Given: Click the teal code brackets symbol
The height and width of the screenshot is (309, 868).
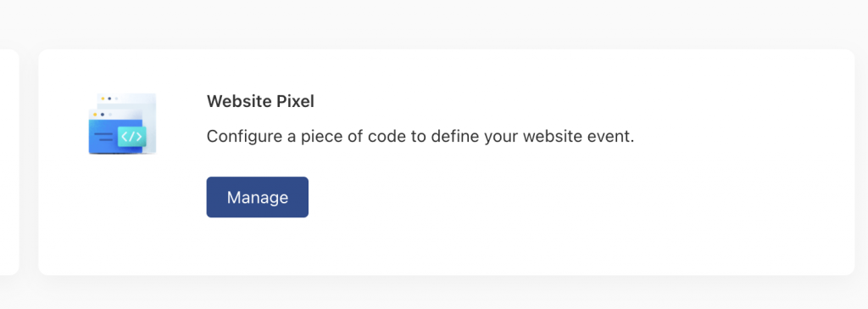Looking at the screenshot, I should pyautogui.click(x=131, y=137).
